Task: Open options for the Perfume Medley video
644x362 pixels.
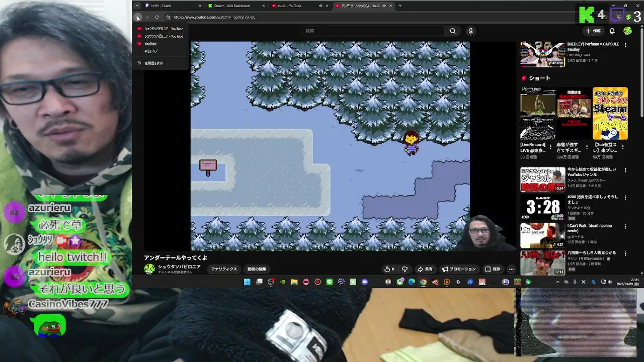Action: (x=626, y=45)
